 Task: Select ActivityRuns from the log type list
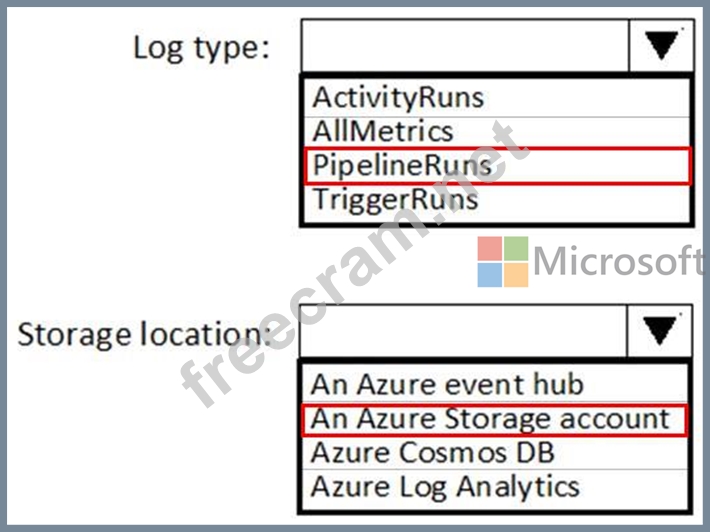(497, 98)
